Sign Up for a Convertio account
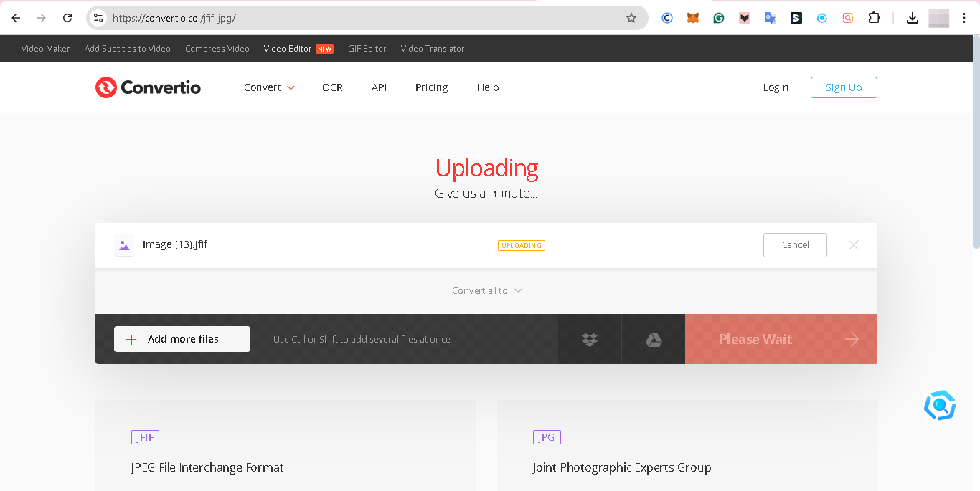980x491 pixels. click(844, 87)
